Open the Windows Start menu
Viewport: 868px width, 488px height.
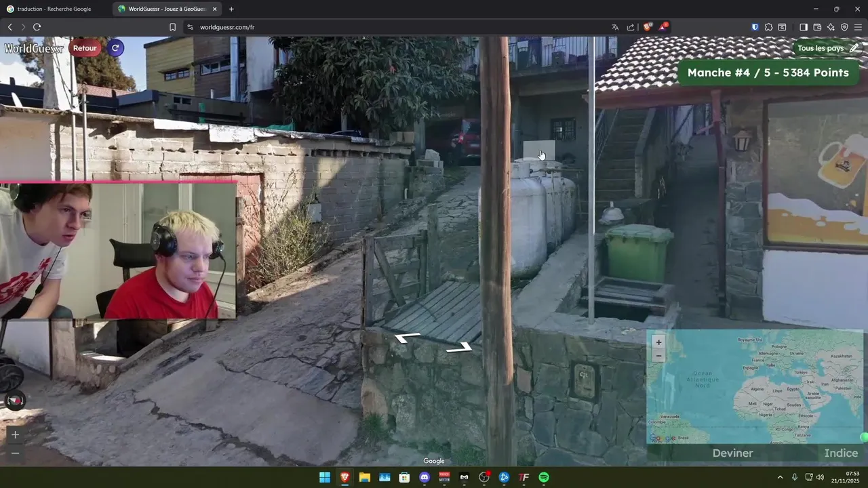(325, 477)
